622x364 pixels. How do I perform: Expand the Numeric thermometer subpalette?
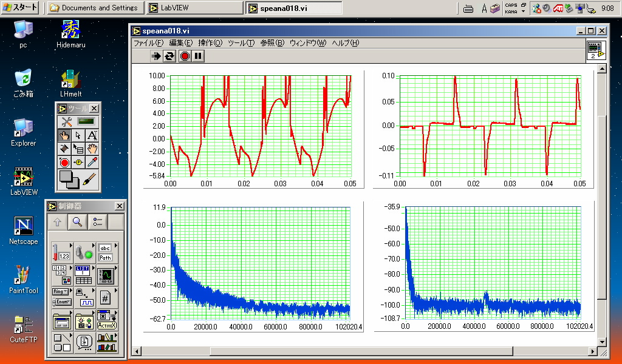tap(61, 252)
